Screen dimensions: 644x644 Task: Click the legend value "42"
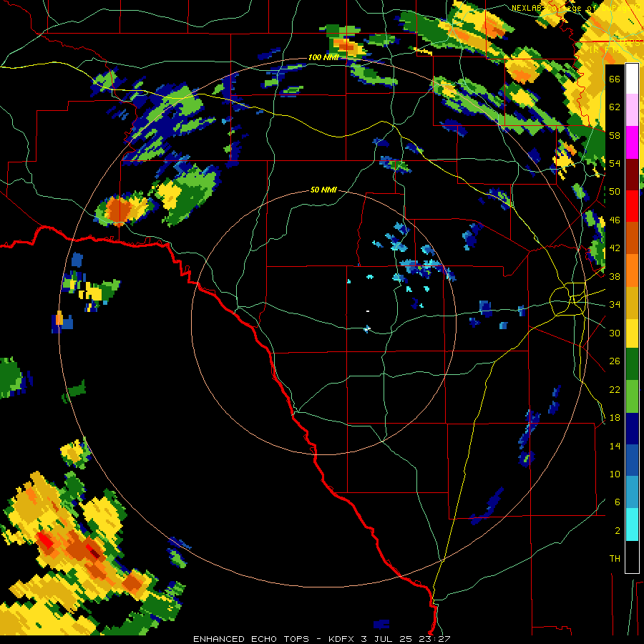615,248
